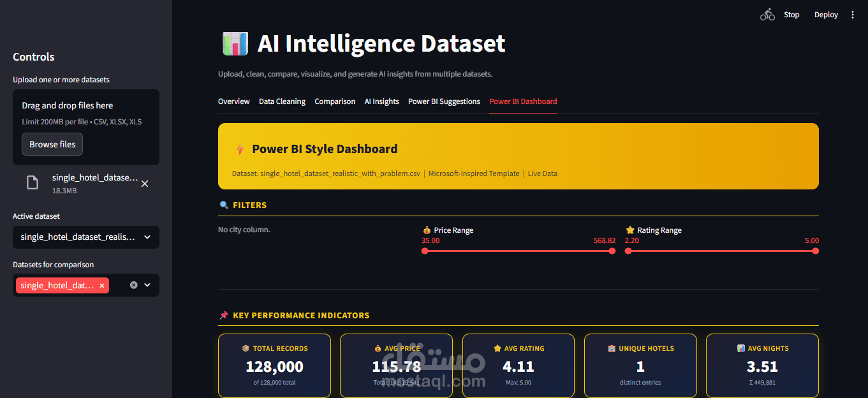The width and height of the screenshot is (868, 398).
Task: Click the 'Σ 449,881' caption
Action: click(762, 383)
